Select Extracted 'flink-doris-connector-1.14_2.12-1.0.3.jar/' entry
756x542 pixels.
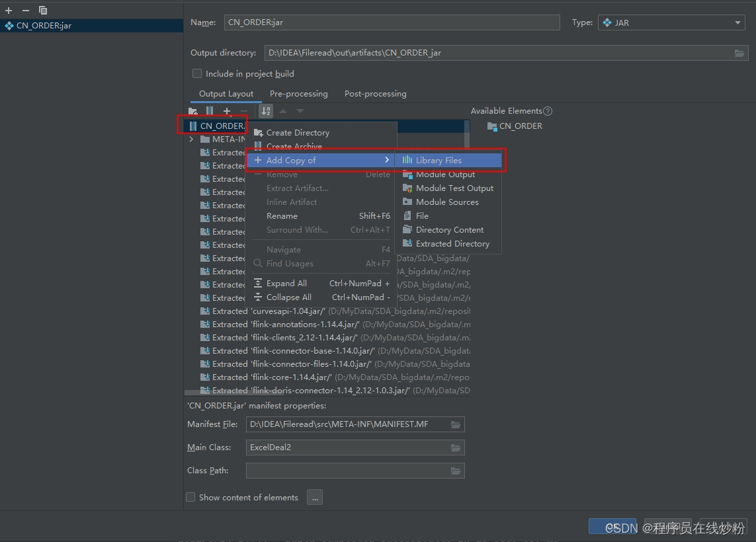coord(334,391)
